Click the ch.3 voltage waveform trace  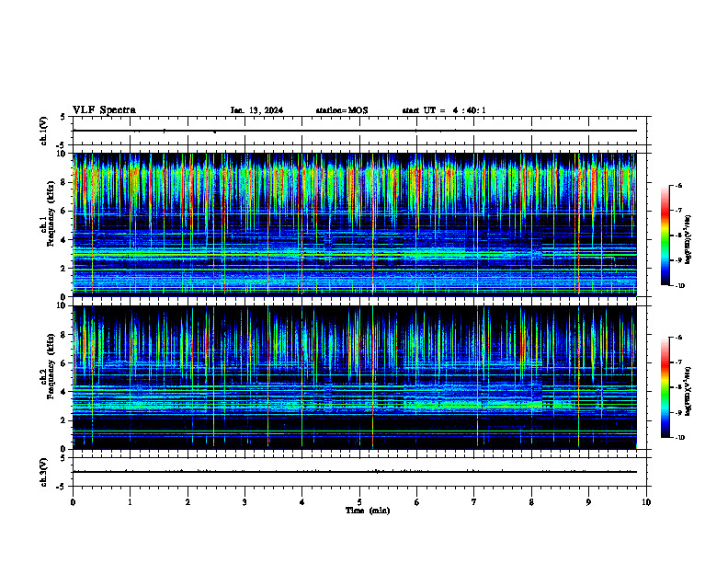(355, 472)
